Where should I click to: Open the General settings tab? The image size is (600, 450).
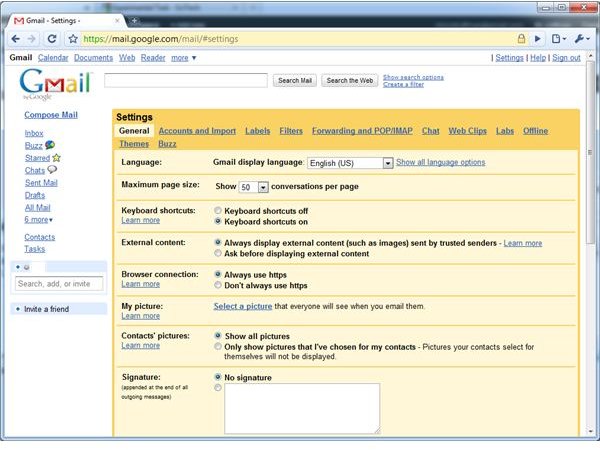click(134, 131)
